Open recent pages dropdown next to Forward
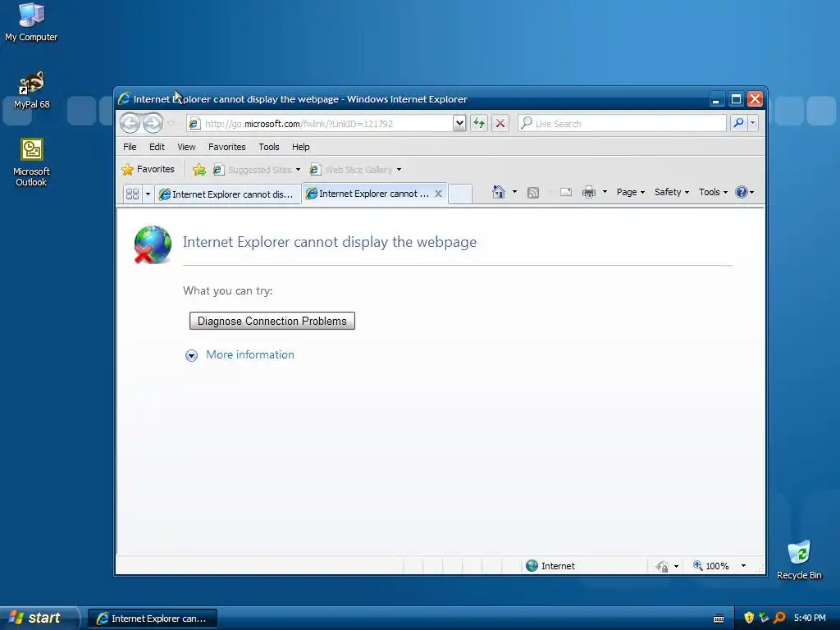 171,124
